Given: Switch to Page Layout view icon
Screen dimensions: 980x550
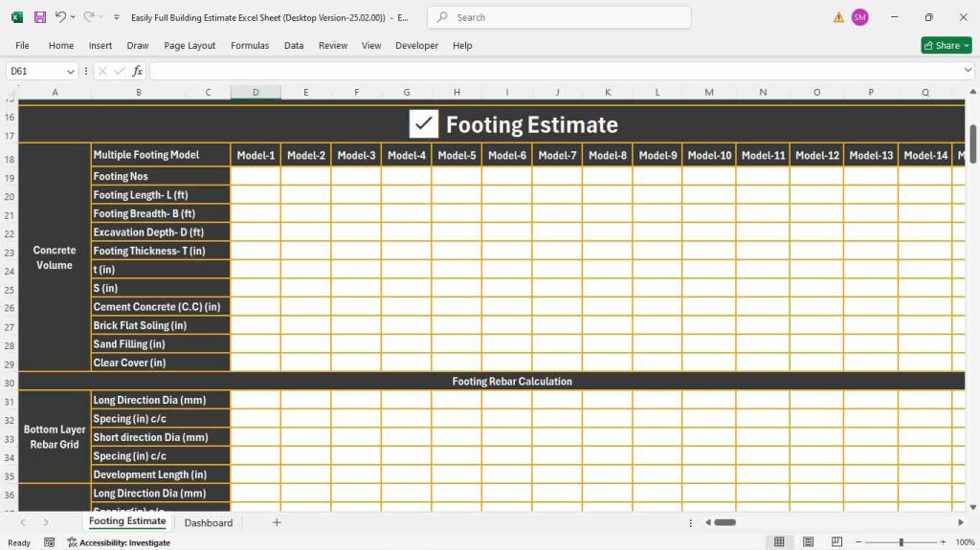Looking at the screenshot, I should point(808,542).
